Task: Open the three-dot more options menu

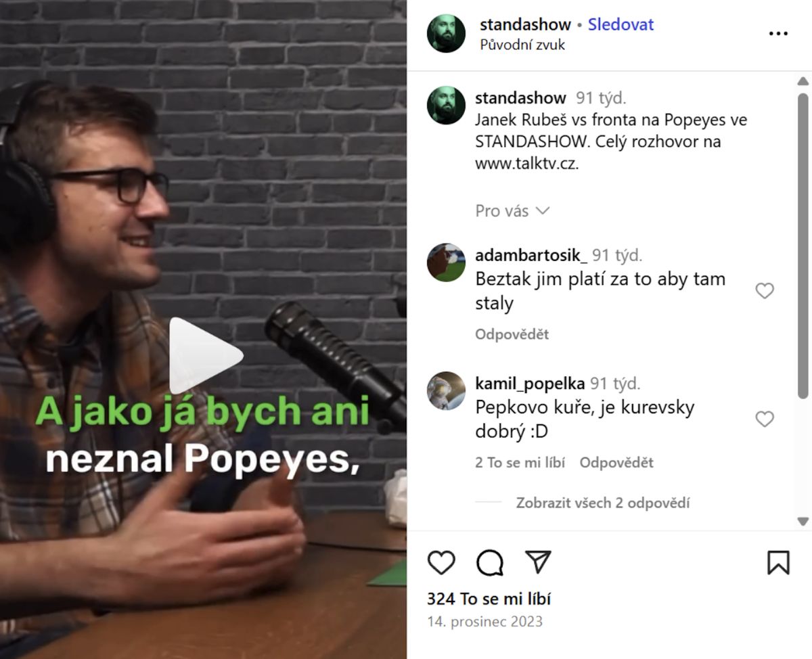Action: point(778,34)
